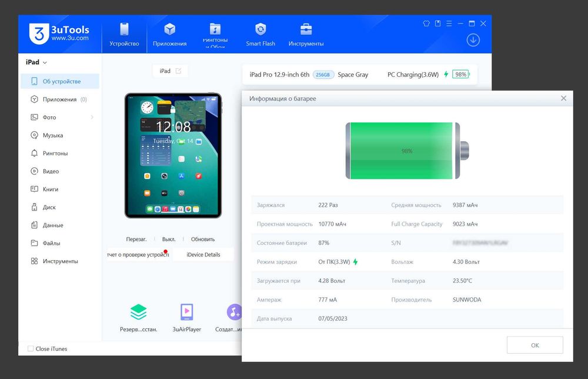
Task: Click the 4.30 Вольт voltage value
Action: (x=466, y=261)
